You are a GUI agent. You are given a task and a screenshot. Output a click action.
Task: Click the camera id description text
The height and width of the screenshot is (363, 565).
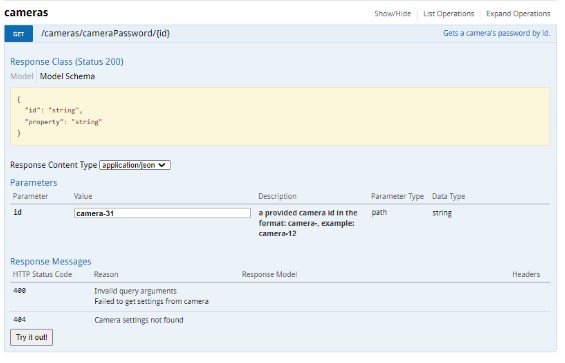click(x=308, y=223)
